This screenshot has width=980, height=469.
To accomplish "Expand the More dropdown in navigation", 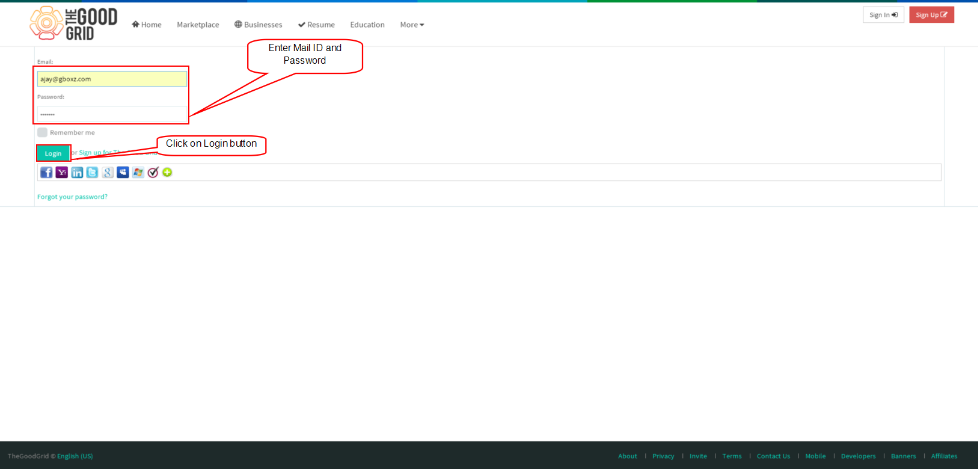I will (x=412, y=25).
